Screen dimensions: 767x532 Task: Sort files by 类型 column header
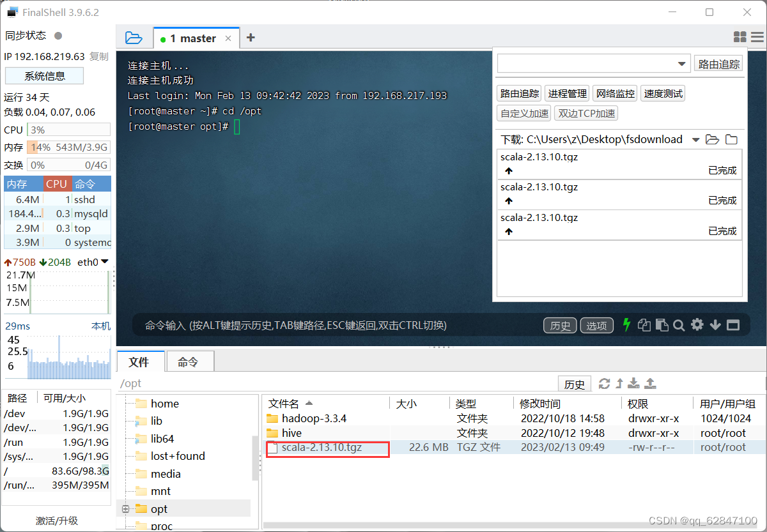click(482, 404)
